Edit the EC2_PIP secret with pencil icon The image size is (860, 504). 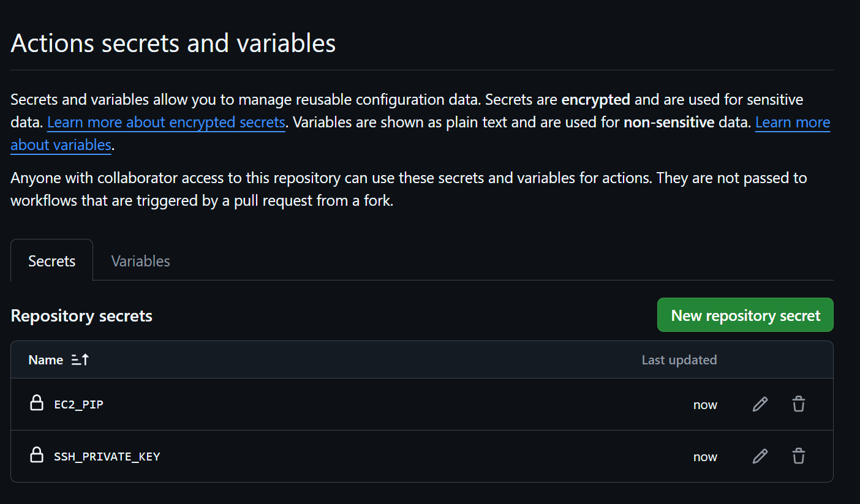760,404
